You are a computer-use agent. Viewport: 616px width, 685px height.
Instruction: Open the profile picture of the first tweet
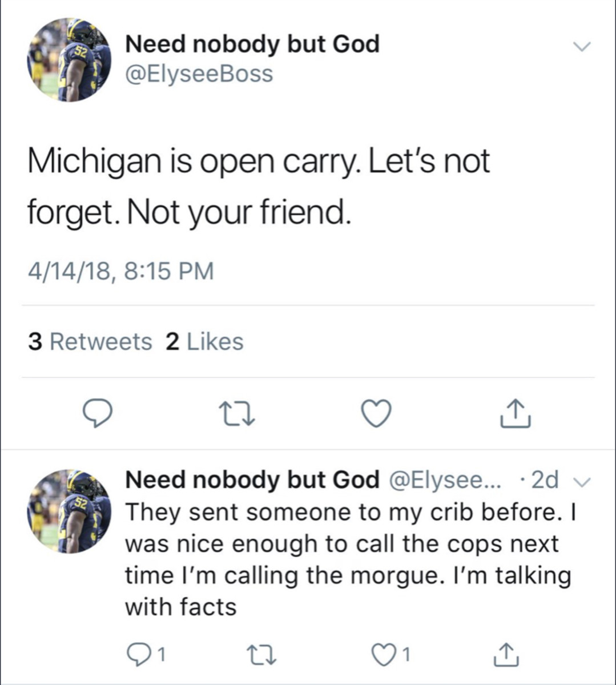[x=69, y=59]
